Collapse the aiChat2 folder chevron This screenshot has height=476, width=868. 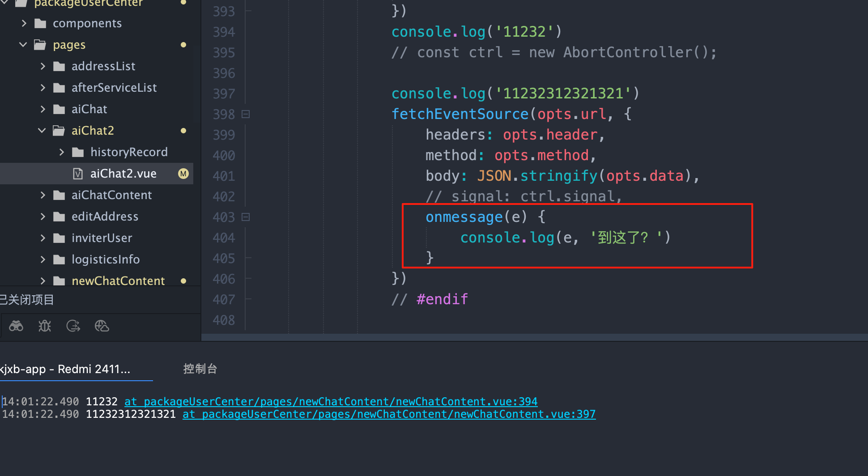click(x=42, y=131)
